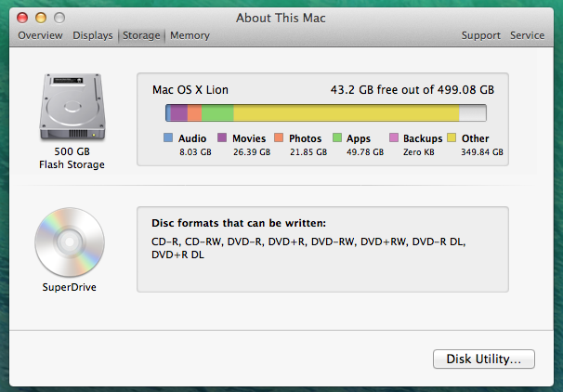
Task: Open the Displays tab
Action: coord(93,35)
